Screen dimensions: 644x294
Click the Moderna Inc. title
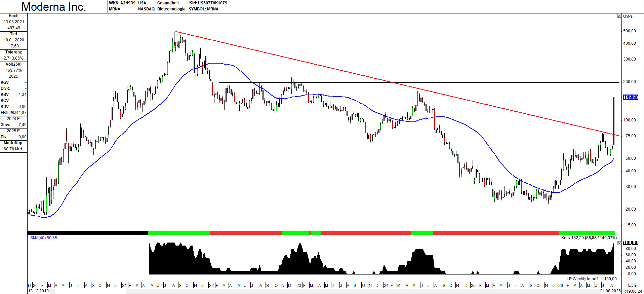pyautogui.click(x=54, y=7)
